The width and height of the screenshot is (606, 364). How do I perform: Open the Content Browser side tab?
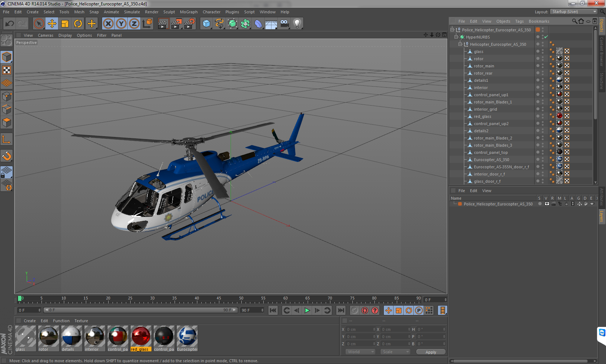(x=602, y=51)
